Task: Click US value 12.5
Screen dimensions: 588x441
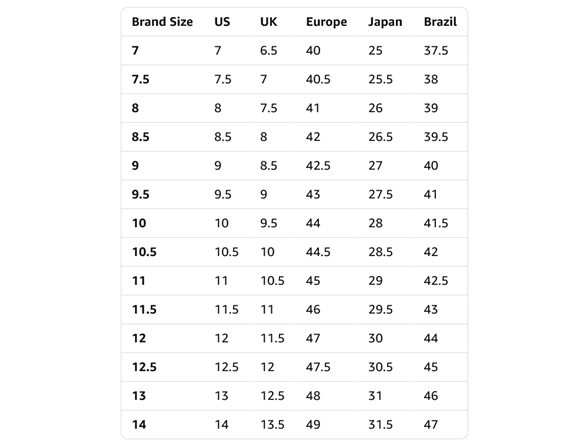Action: tap(226, 367)
